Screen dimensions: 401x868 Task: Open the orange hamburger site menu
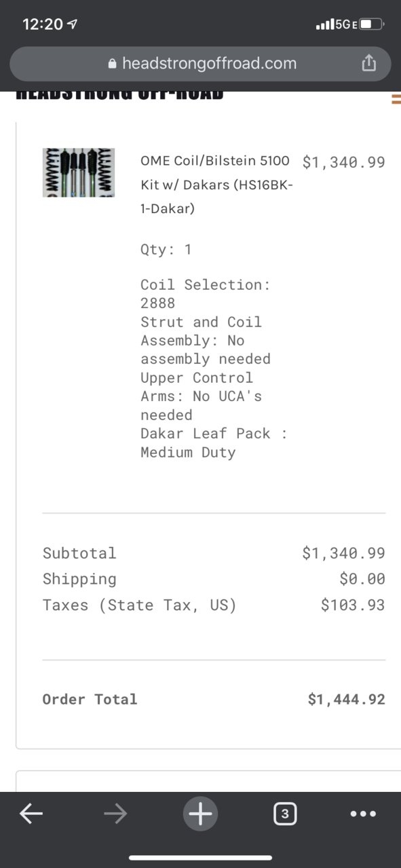(396, 99)
